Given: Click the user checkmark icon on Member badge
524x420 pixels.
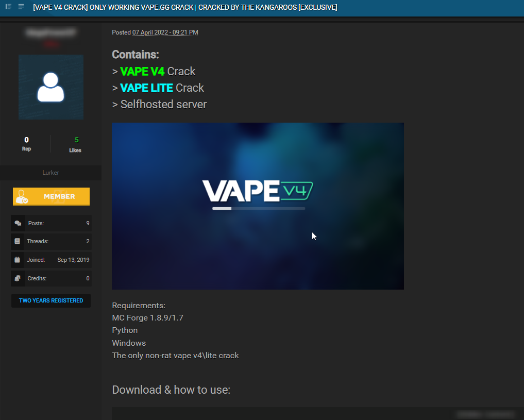Looking at the screenshot, I should tap(22, 197).
